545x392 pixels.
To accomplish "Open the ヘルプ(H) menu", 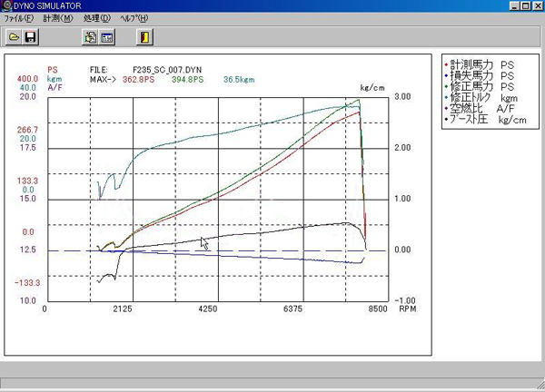I will pyautogui.click(x=135, y=18).
